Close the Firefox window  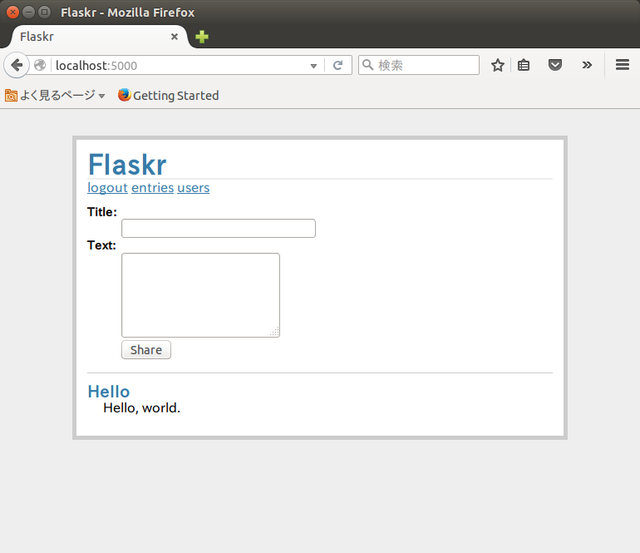[13, 12]
